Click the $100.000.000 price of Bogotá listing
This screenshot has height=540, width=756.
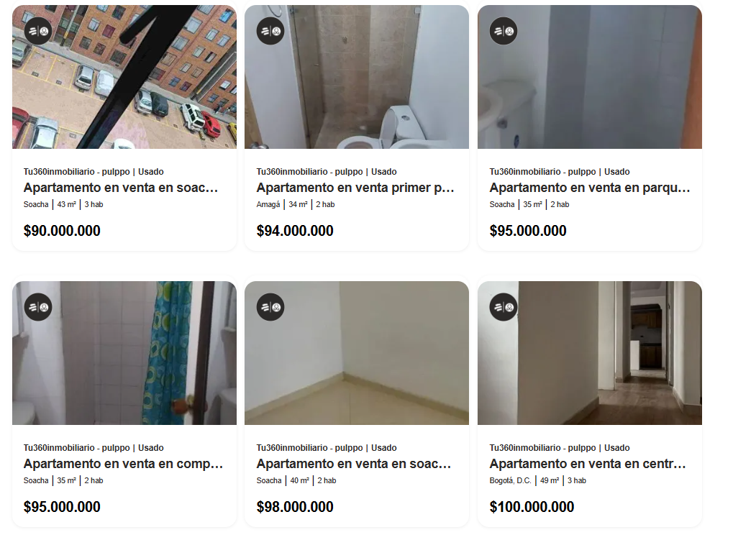[x=532, y=507]
